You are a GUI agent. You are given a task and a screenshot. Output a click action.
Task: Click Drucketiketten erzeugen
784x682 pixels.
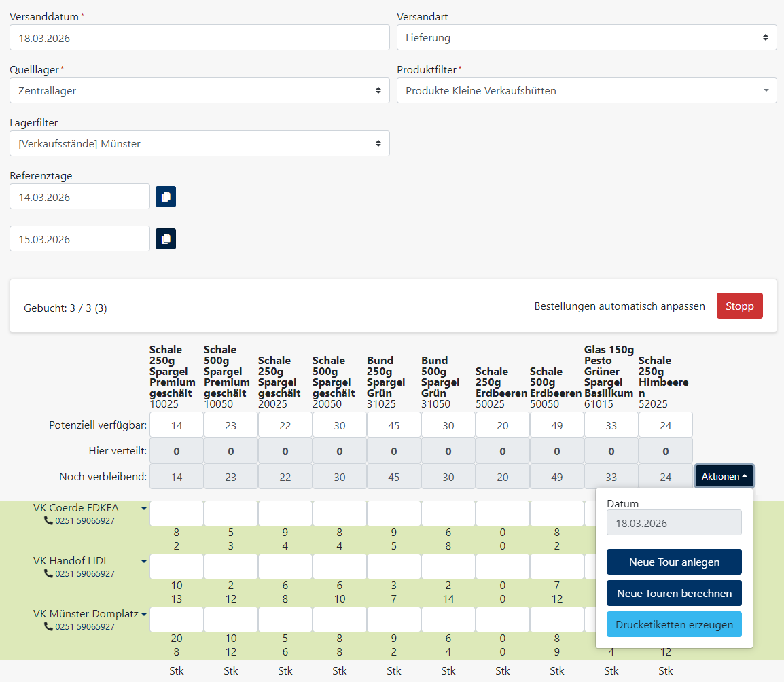(x=674, y=624)
